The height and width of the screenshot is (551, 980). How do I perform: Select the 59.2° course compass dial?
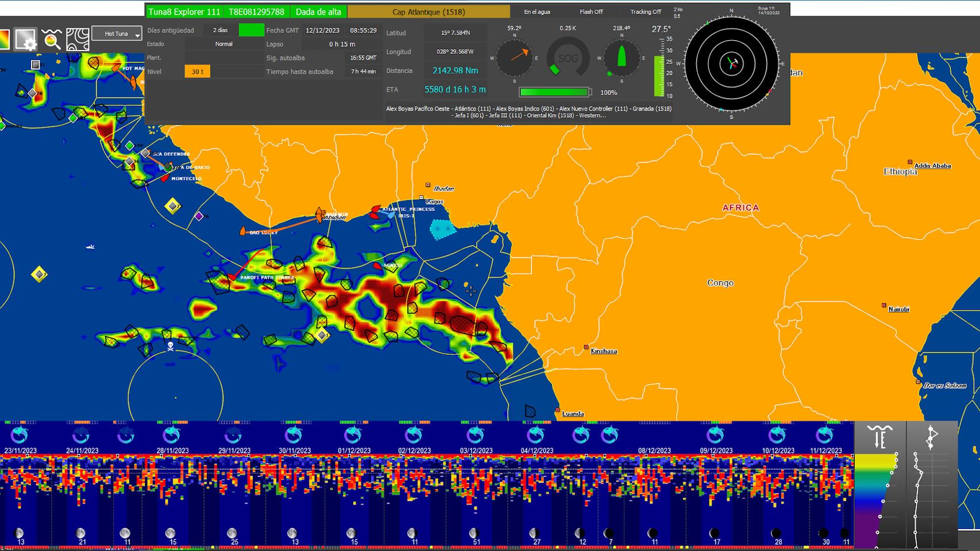tap(514, 58)
